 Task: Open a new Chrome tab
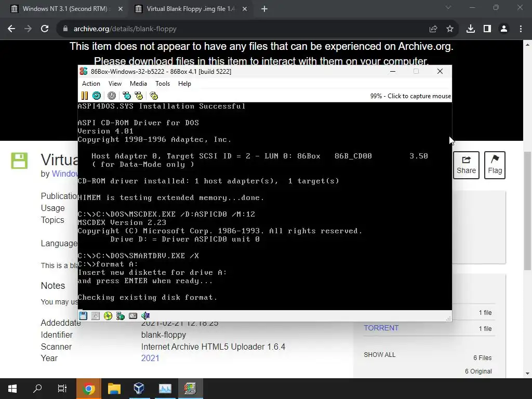point(264,9)
